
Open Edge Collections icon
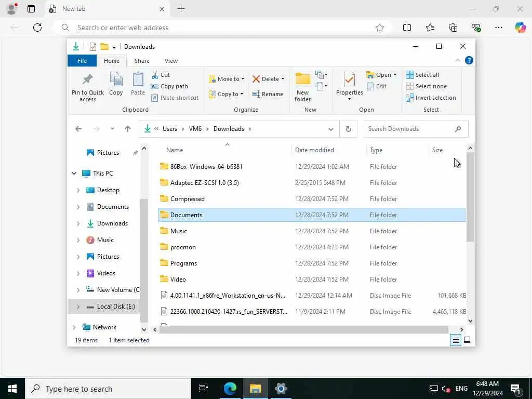453,28
